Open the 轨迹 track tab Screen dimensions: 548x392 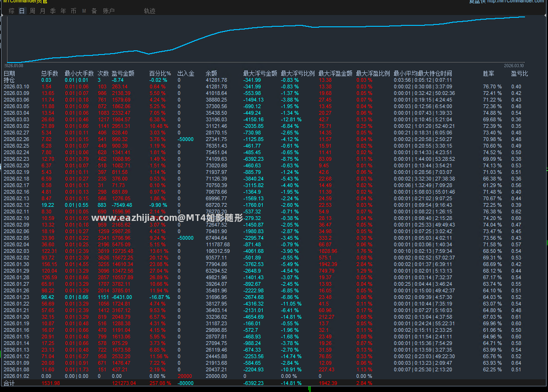(149, 11)
